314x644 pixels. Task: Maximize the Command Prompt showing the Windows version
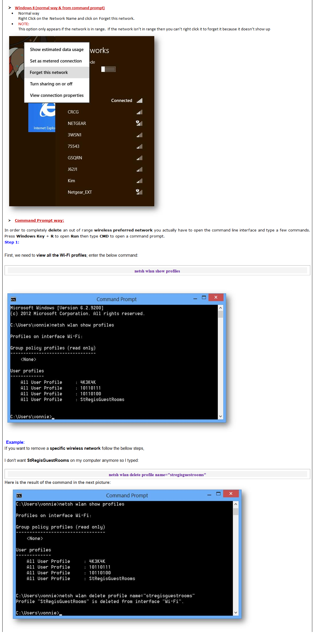click(x=204, y=298)
